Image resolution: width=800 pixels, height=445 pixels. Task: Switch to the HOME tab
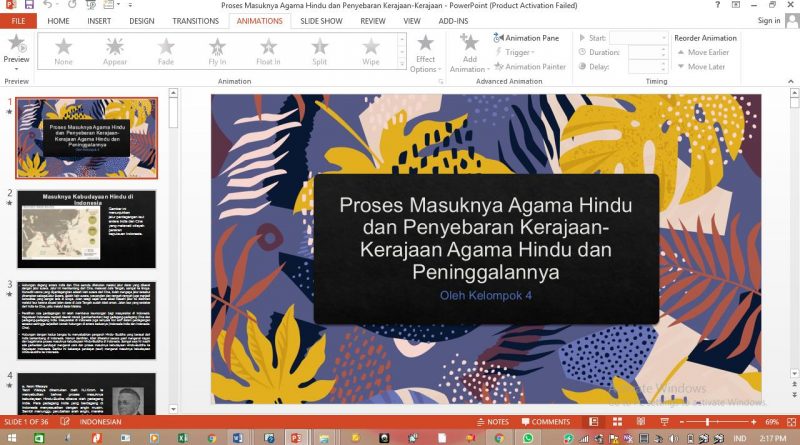click(x=58, y=21)
